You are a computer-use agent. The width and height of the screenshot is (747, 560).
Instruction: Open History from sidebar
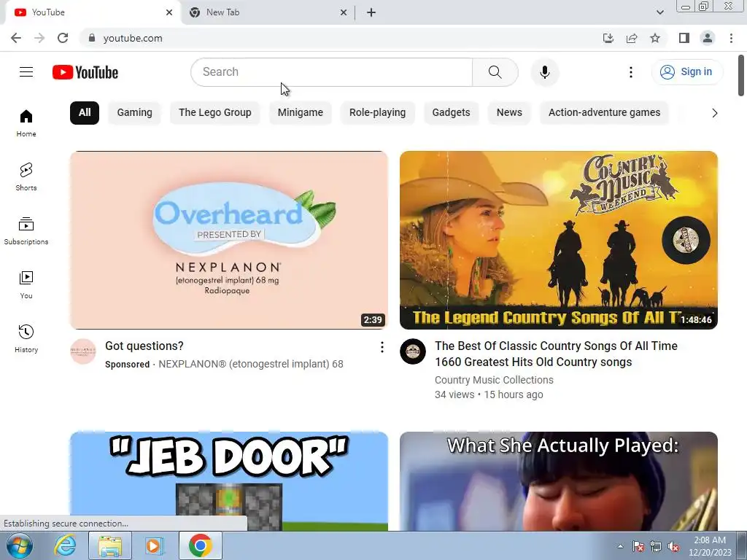(26, 338)
